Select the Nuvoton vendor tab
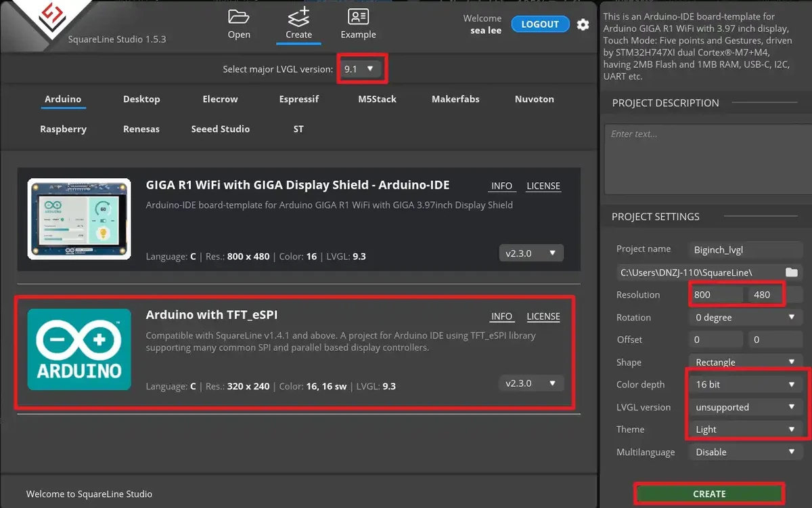The width and height of the screenshot is (812, 508). pos(534,99)
